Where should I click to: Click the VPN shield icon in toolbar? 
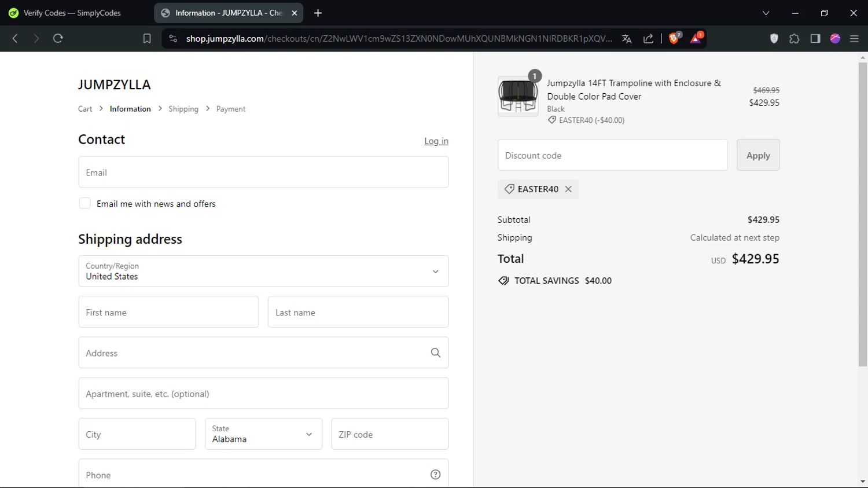774,39
